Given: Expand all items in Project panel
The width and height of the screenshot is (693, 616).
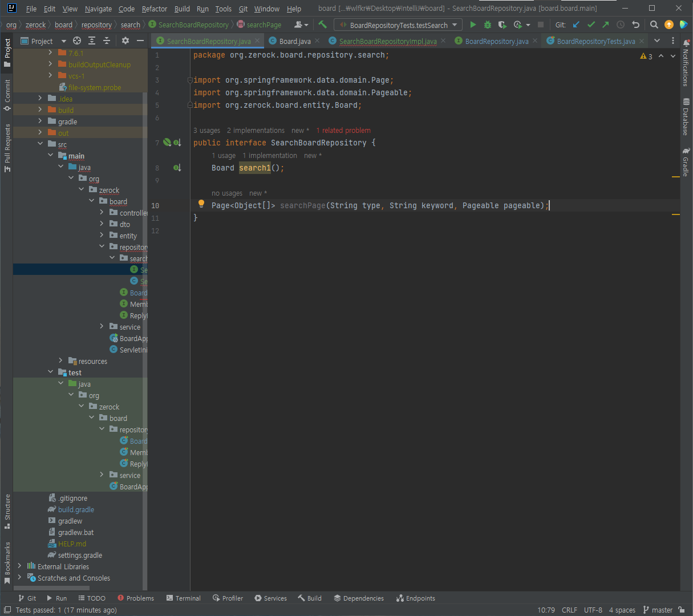Looking at the screenshot, I should (x=92, y=40).
